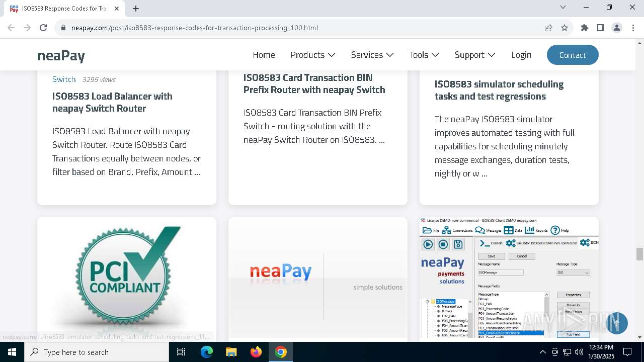The height and width of the screenshot is (362, 644).
Task: Open a new tab with plus icon
Action: coord(136,9)
